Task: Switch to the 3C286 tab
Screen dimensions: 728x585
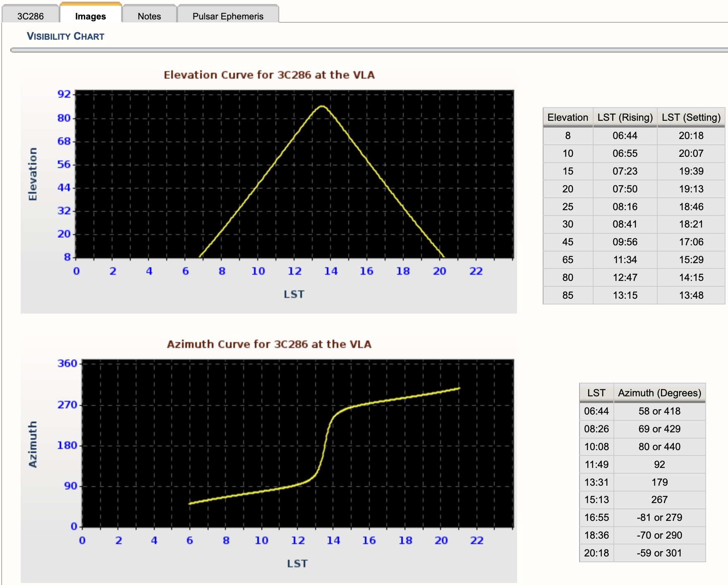Action: coord(30,16)
